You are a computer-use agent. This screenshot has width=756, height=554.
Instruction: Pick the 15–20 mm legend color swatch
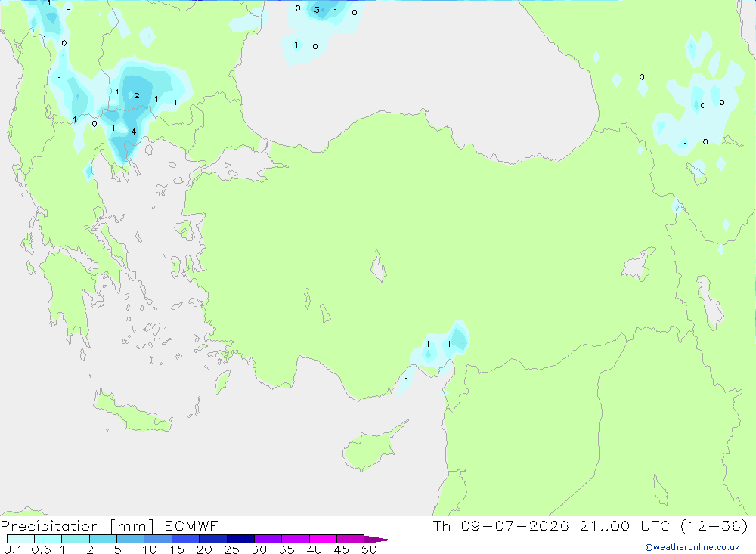point(186,539)
